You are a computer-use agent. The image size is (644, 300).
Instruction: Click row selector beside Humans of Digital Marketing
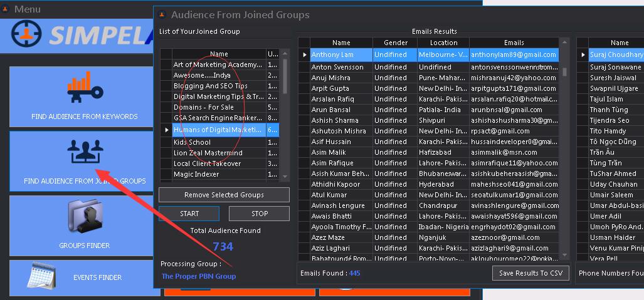(166, 130)
